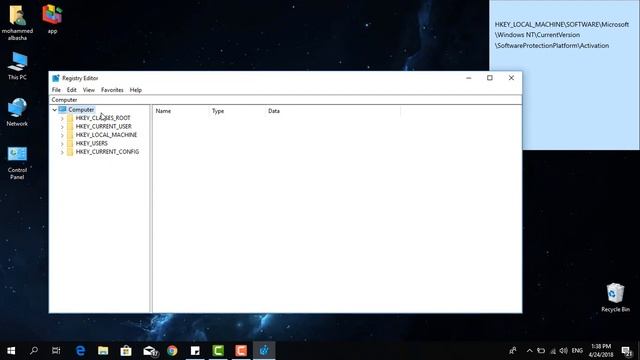
Task: Open the Action Center notifications icon
Action: click(627, 351)
